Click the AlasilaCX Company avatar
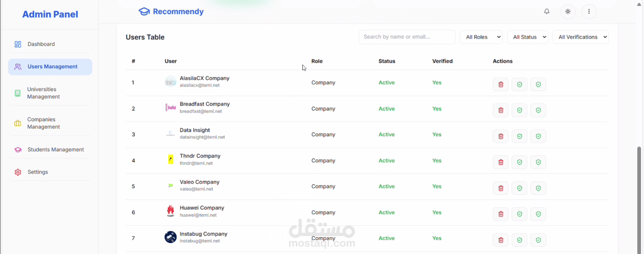644x254 pixels. [x=170, y=81]
